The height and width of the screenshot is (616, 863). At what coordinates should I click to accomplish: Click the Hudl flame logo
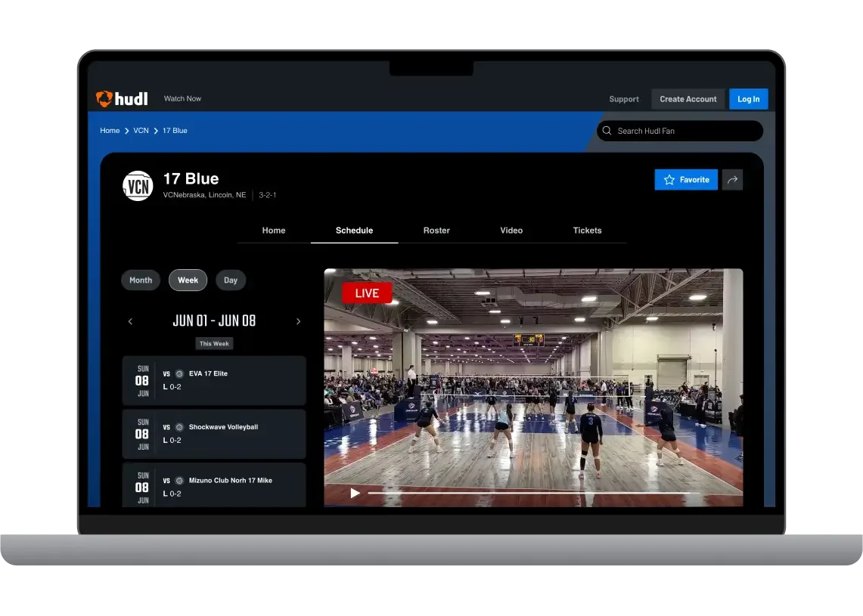pyautogui.click(x=103, y=98)
